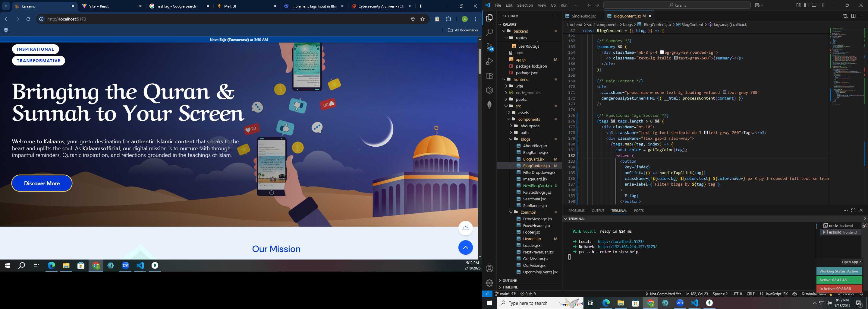The width and height of the screenshot is (868, 309).
Task: Open the errors and warnings count indicator
Action: [528, 294]
